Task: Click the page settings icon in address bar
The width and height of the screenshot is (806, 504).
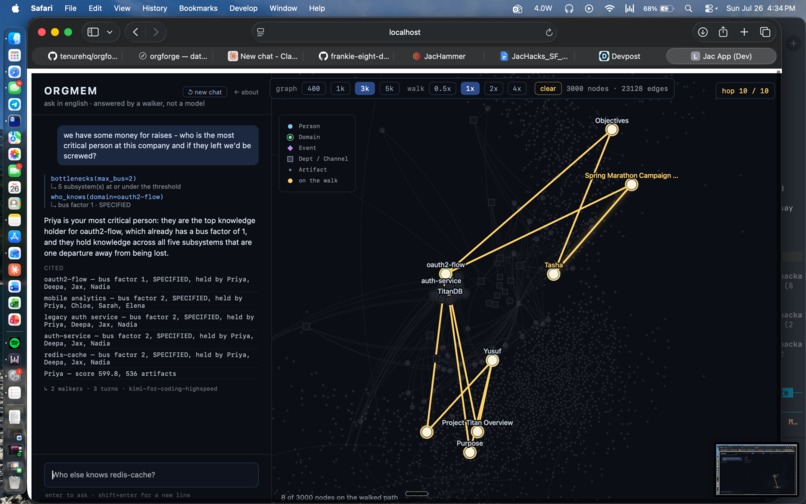Action: tap(261, 32)
